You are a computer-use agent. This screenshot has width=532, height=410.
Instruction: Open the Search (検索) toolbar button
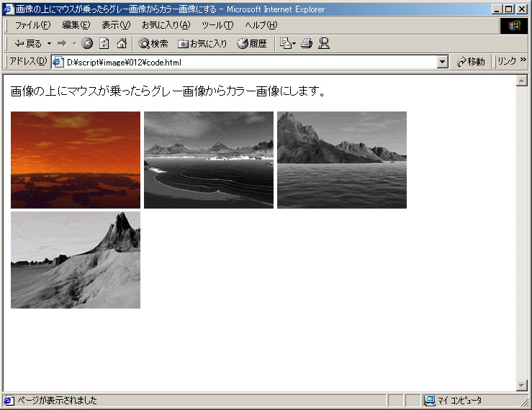pos(153,43)
